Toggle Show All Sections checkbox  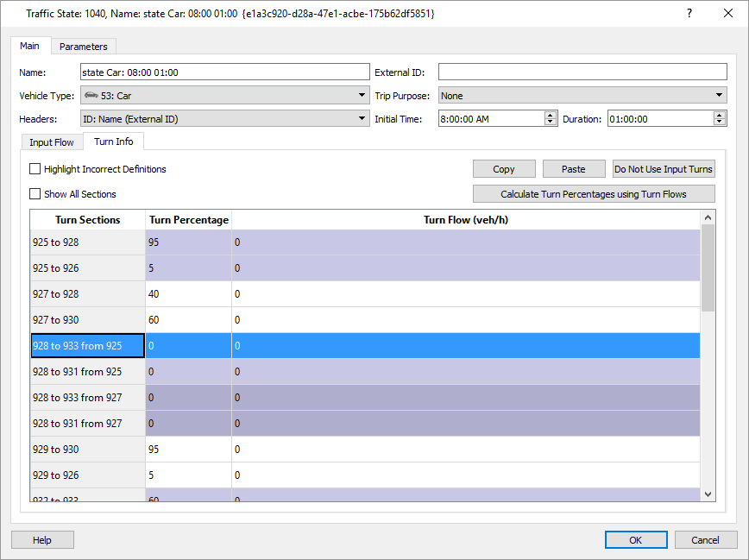(35, 194)
